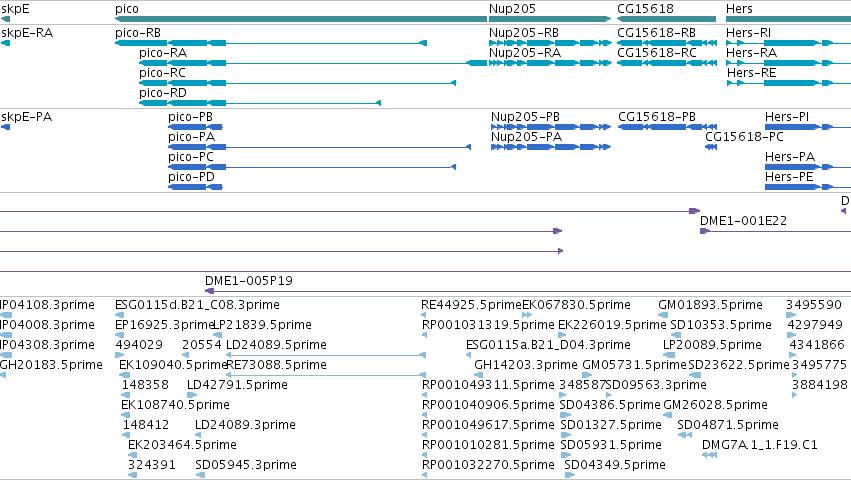Select the CG15618 gene label
The image size is (851, 480).
[x=645, y=9]
